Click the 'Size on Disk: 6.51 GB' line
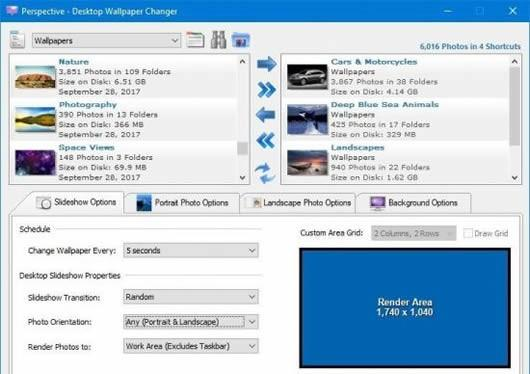The width and height of the screenshot is (530, 374). click(102, 81)
